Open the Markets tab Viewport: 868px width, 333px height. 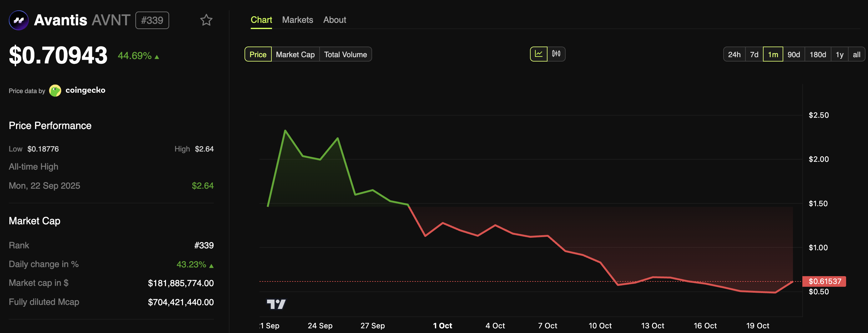297,20
